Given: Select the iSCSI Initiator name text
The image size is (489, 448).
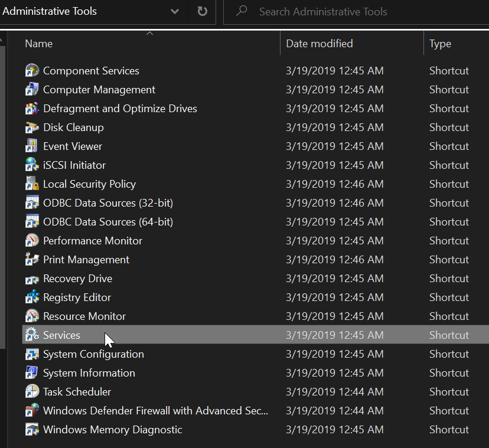Looking at the screenshot, I should coord(74,165).
